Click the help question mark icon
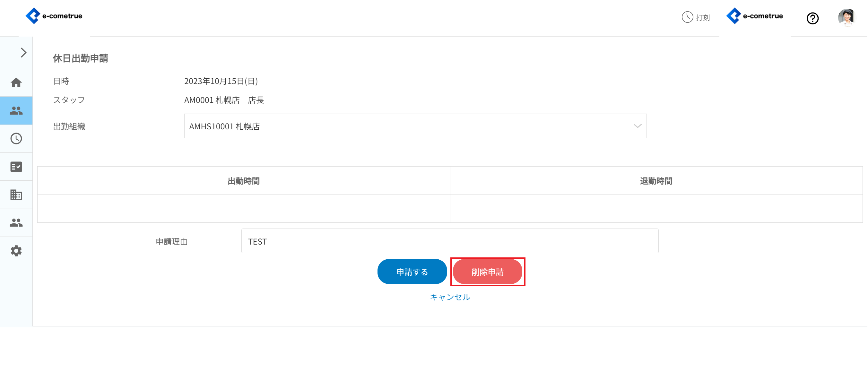 [812, 18]
